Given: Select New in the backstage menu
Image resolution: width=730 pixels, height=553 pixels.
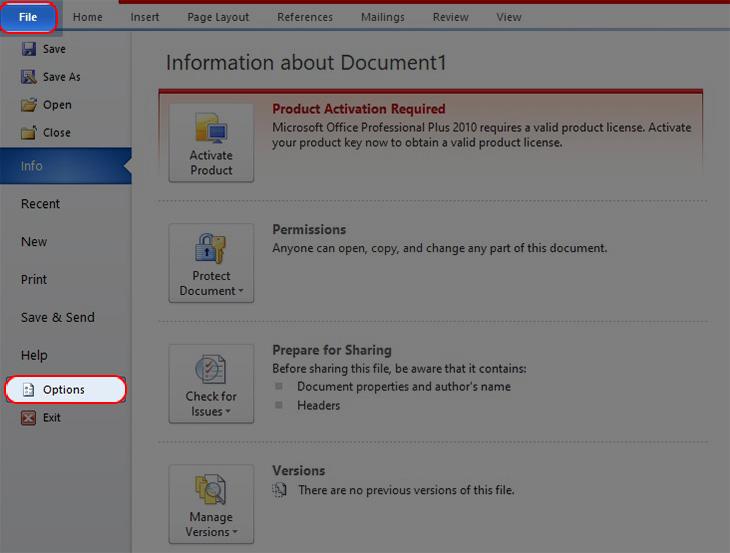Looking at the screenshot, I should (x=34, y=242).
